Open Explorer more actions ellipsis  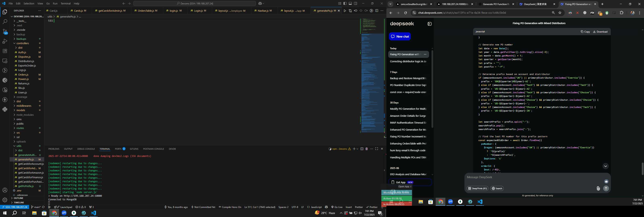39,11
